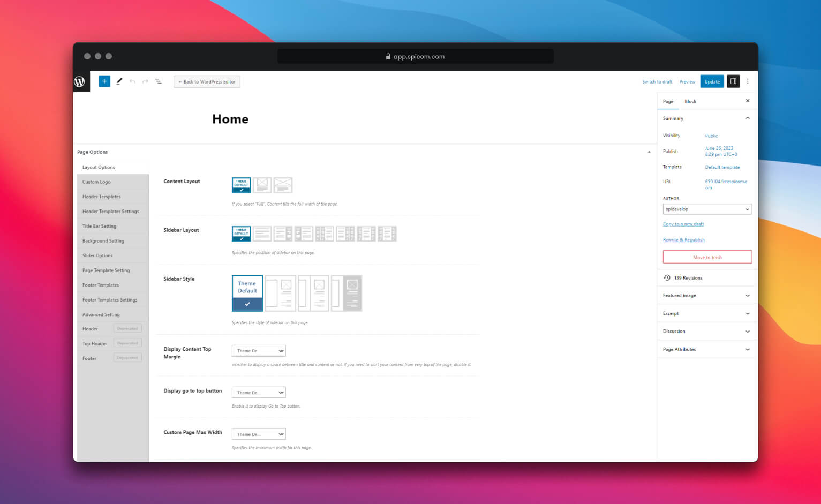
Task: Open the block inserter plus button
Action: (x=104, y=81)
